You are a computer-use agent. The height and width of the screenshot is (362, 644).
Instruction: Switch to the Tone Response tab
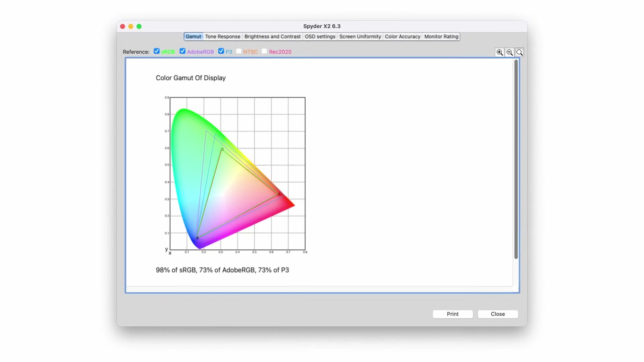pyautogui.click(x=223, y=37)
